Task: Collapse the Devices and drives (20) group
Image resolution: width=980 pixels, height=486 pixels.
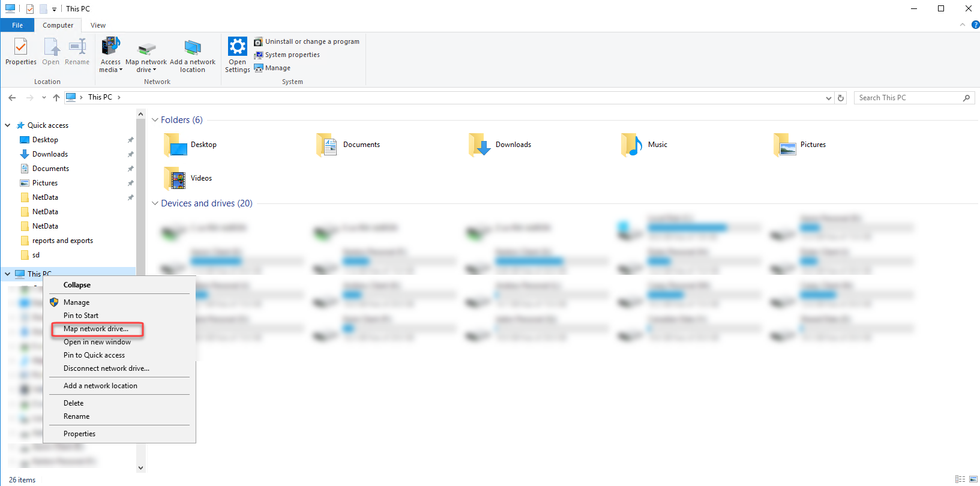Action: [155, 203]
